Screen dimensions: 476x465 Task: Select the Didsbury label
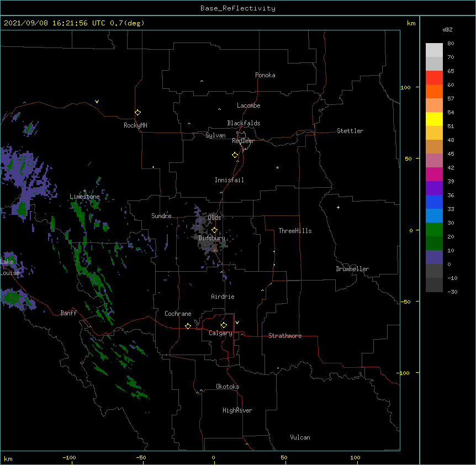click(211, 238)
